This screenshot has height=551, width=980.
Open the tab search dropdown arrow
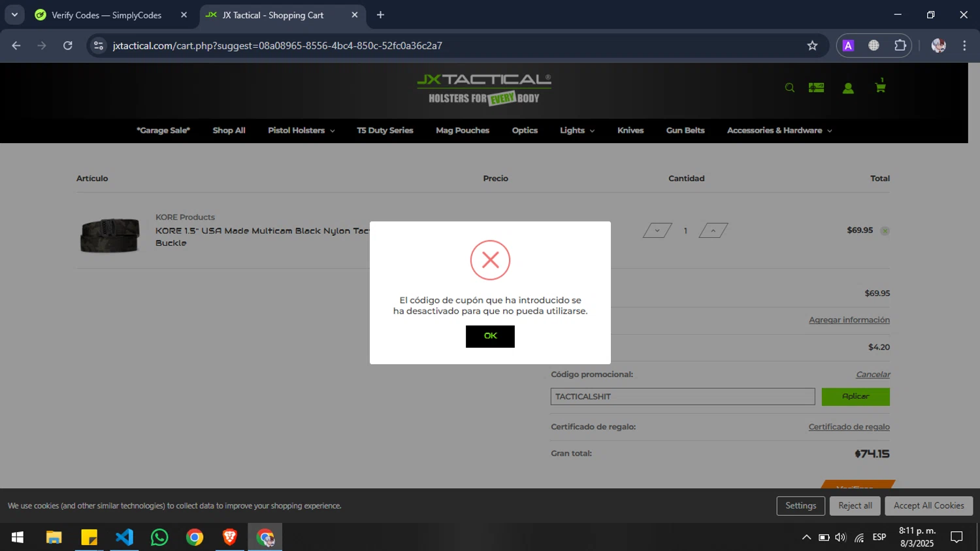tap(14, 15)
